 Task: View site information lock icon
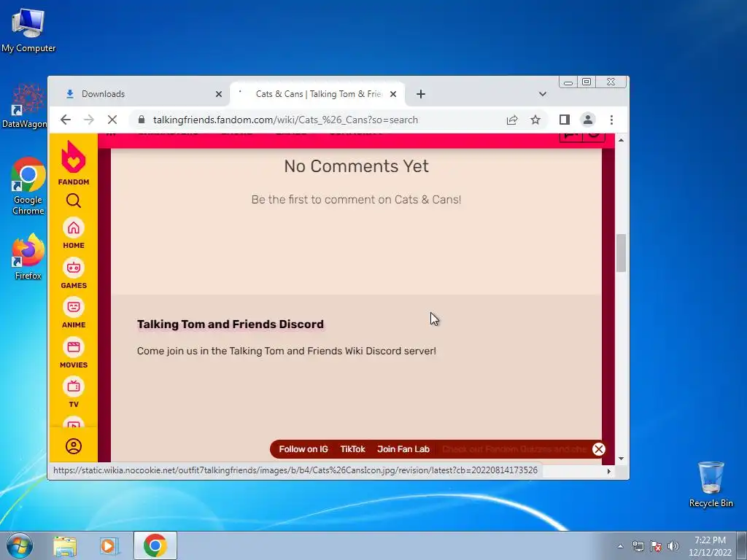click(x=142, y=120)
